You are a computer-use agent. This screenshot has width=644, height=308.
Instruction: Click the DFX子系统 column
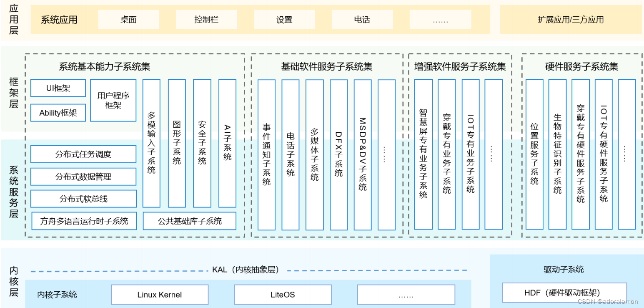[338, 155]
